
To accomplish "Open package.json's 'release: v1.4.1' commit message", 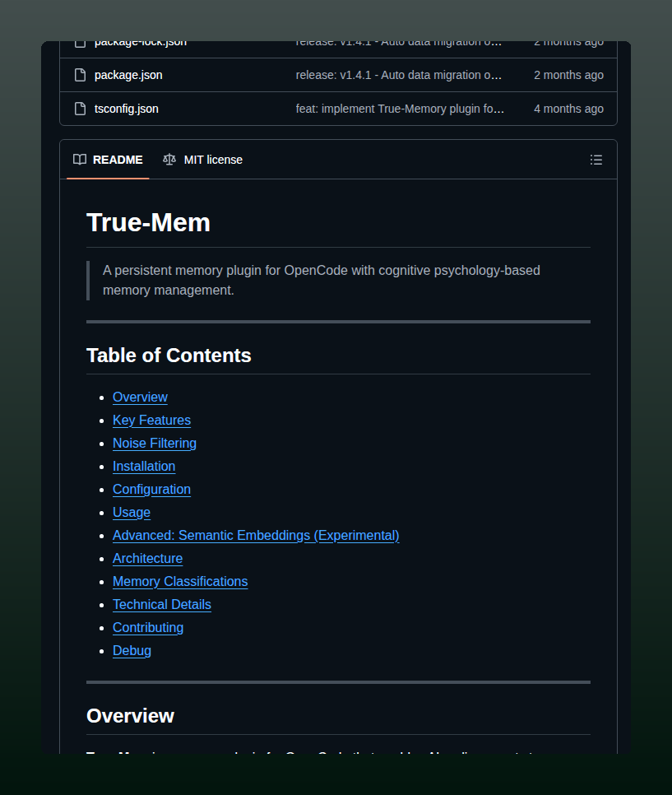I will [x=399, y=75].
